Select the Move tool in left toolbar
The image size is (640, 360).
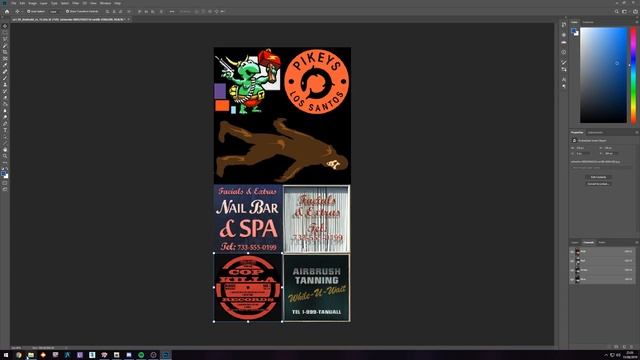pos(5,26)
